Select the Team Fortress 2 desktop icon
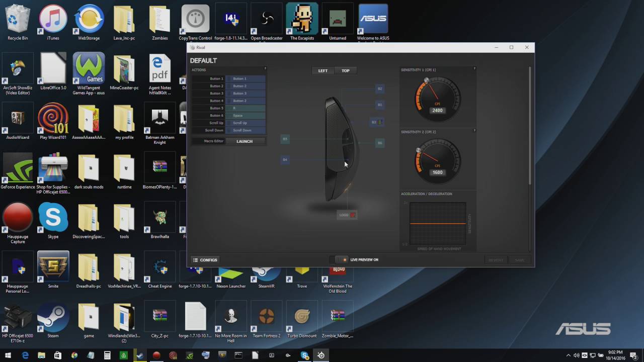Screen dimensions: 644x362 point(267,320)
